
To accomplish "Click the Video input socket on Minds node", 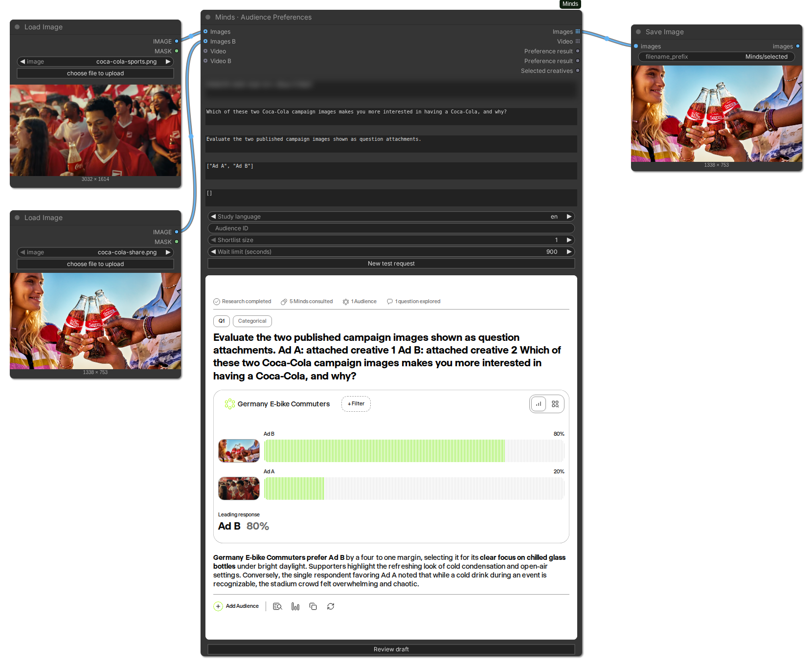I will coord(205,51).
